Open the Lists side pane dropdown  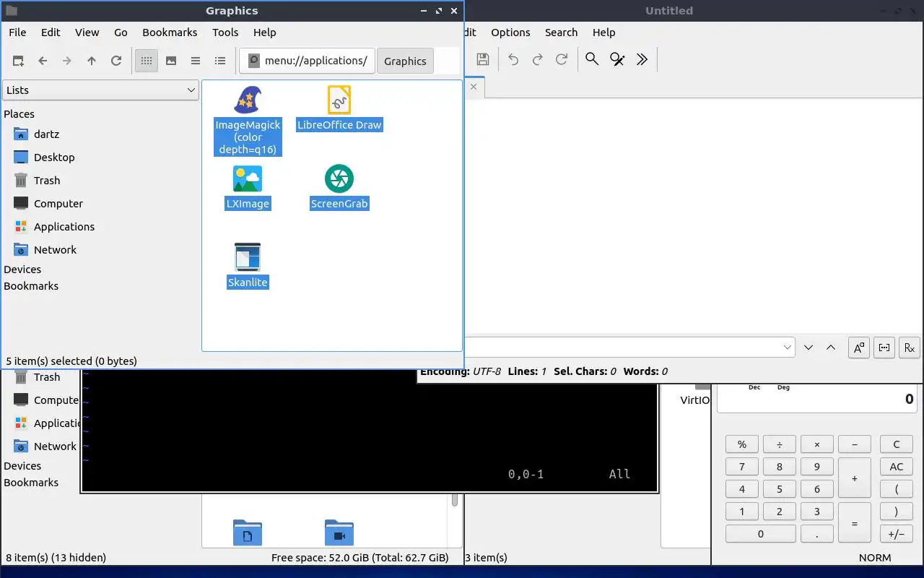[x=100, y=90]
